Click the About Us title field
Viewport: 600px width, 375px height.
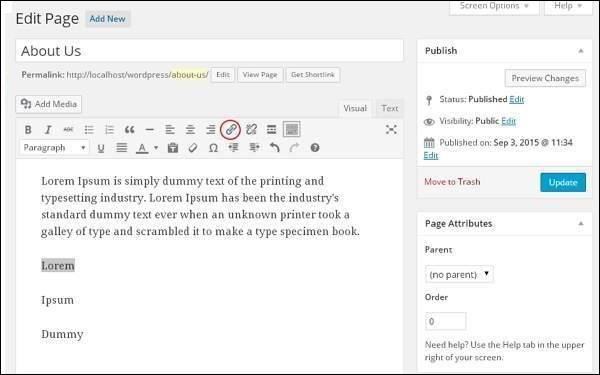click(209, 51)
